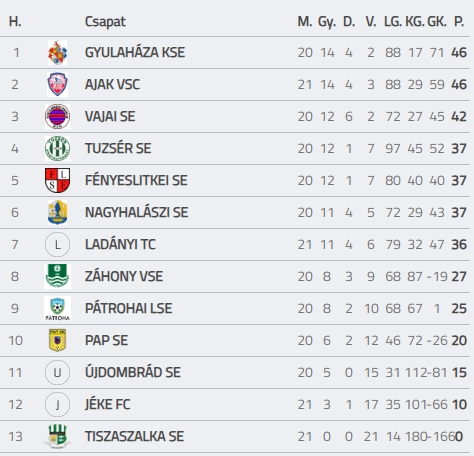Screen dimensions: 474x456
Task: Click the Nagyhalászi SE crest
Action: [57, 213]
